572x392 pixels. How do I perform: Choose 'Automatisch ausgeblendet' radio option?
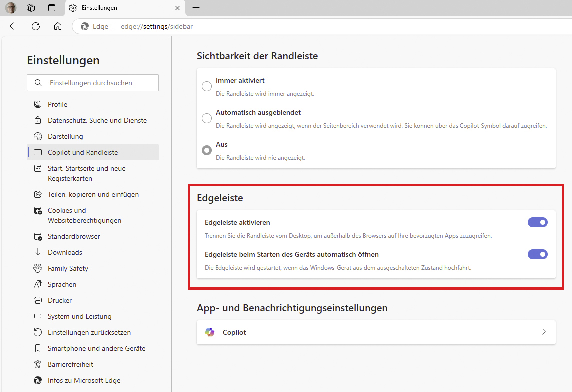(207, 118)
